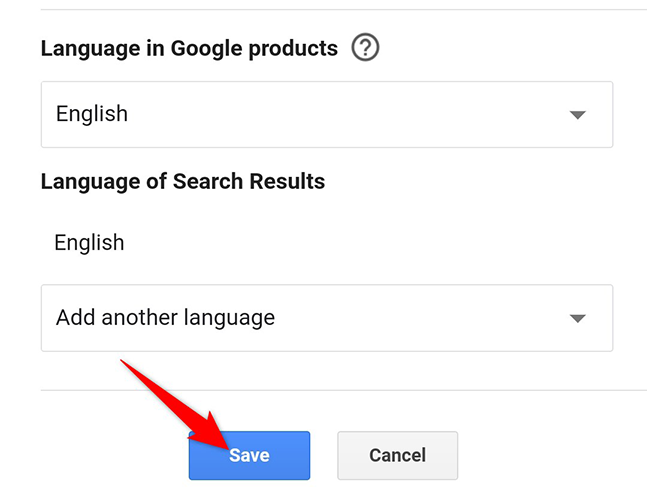Click the red arrow's tail end
Image resolution: width=647 pixels, height=500 pixels.
click(x=125, y=364)
